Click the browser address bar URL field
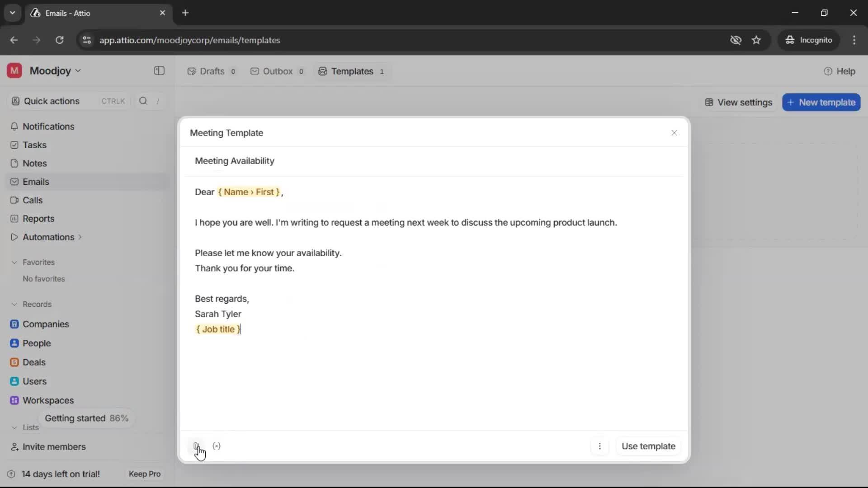868x488 pixels. pyautogui.click(x=190, y=40)
